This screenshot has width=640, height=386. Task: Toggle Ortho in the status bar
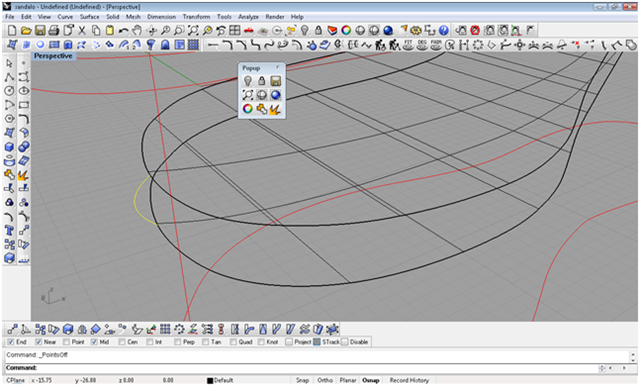click(325, 380)
